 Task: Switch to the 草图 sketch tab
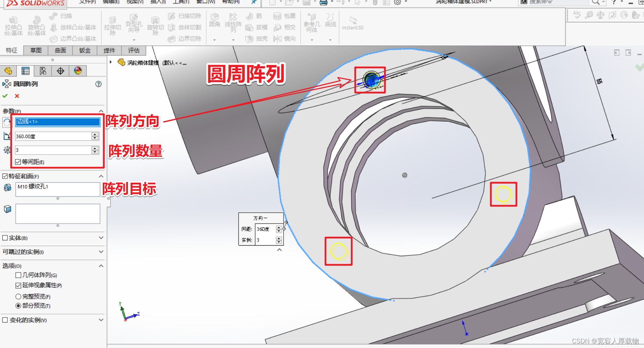pyautogui.click(x=36, y=50)
